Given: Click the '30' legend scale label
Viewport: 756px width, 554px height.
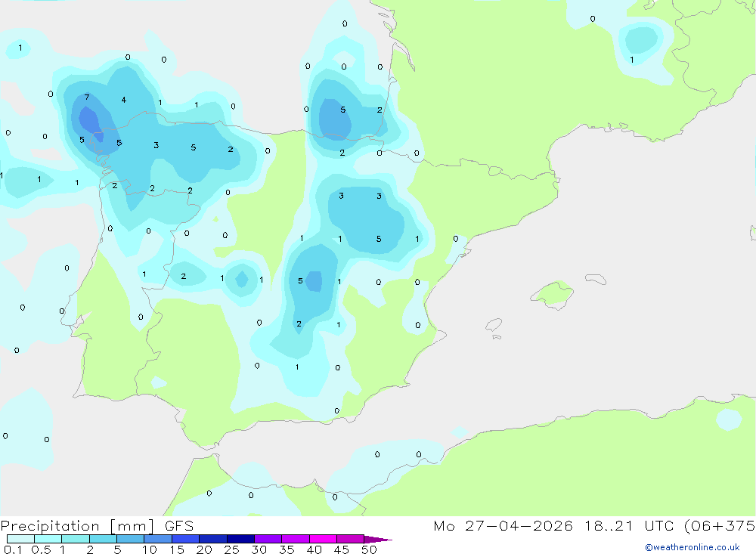Looking at the screenshot, I should tap(259, 549).
